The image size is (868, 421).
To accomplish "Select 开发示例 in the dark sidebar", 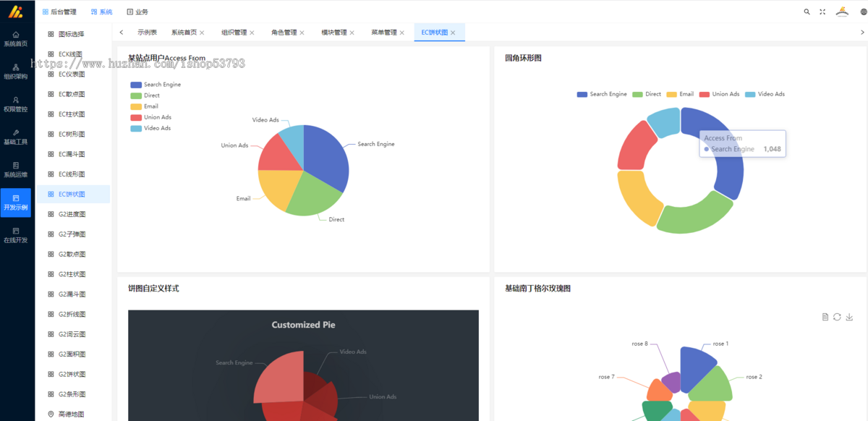I will (x=16, y=203).
